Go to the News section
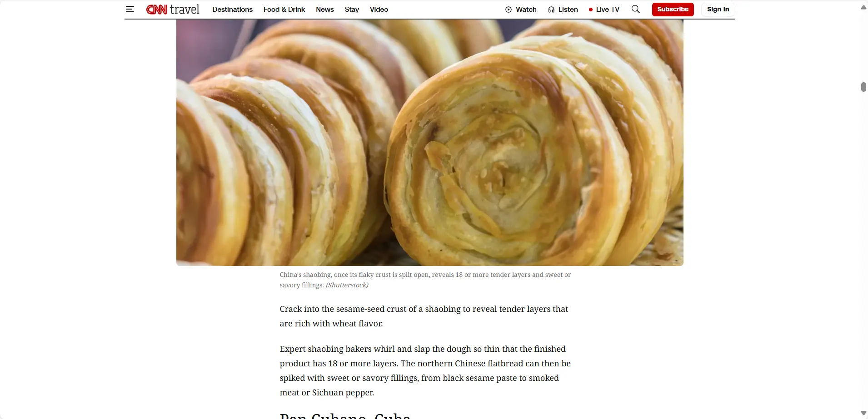868x419 pixels. point(325,10)
